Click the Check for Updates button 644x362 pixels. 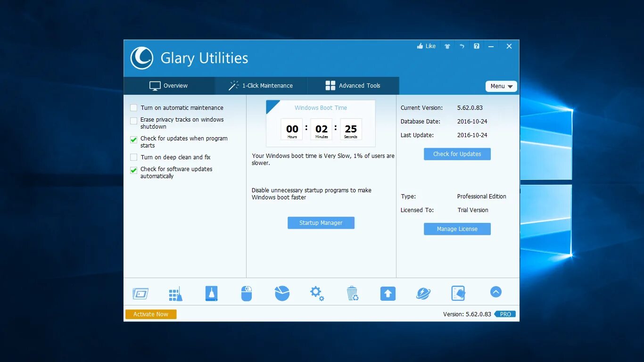coord(457,154)
